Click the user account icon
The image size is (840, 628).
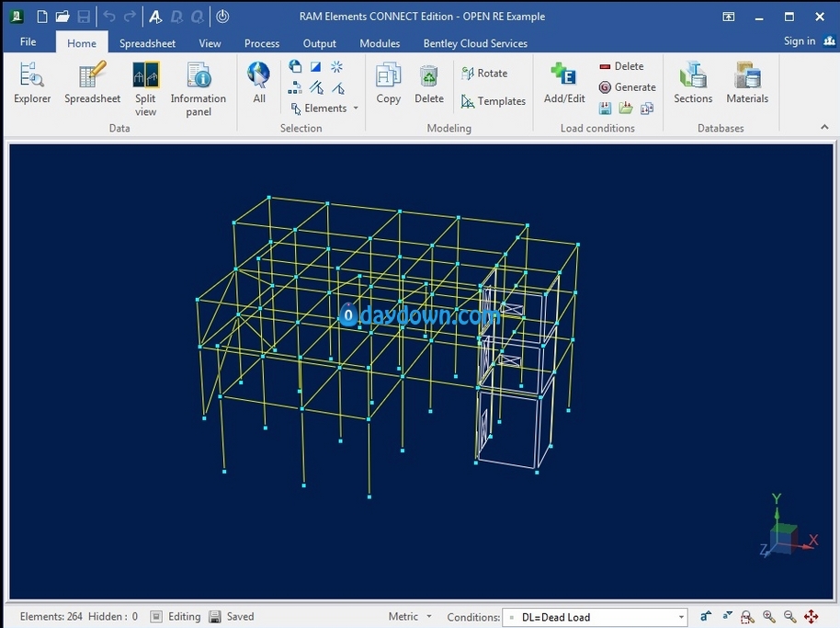point(829,40)
